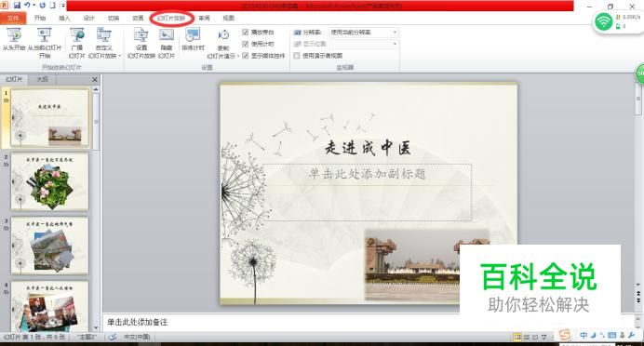The width and height of the screenshot is (644, 346).
Task: Select the 大纲 (Outline) pane tab
Action: click(42, 79)
